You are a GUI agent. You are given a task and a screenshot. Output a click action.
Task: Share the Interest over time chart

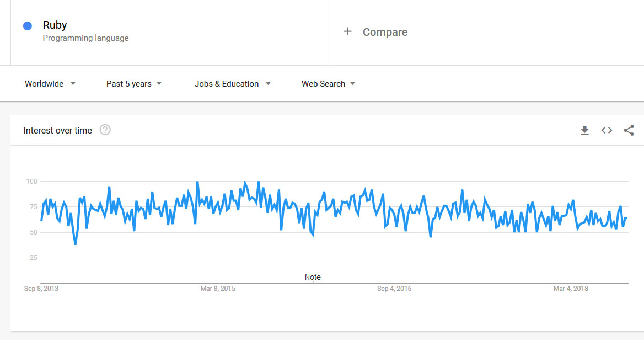pyautogui.click(x=629, y=131)
